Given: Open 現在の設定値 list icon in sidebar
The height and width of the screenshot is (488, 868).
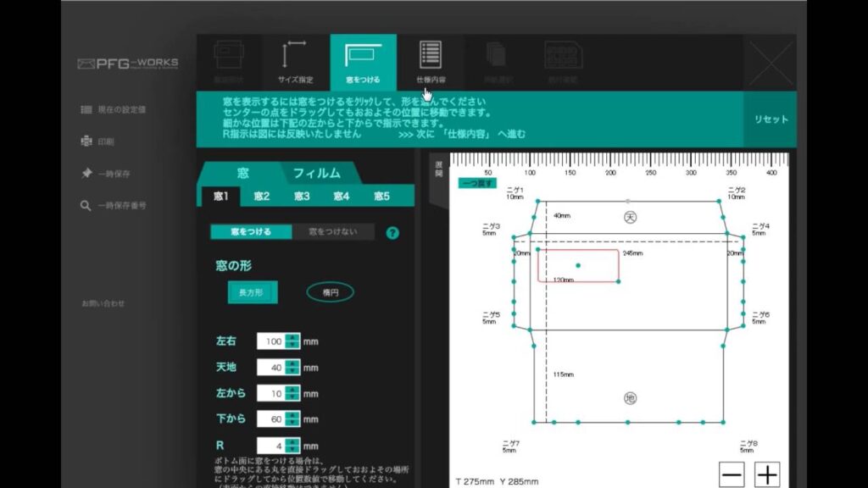Looking at the screenshot, I should [x=86, y=109].
